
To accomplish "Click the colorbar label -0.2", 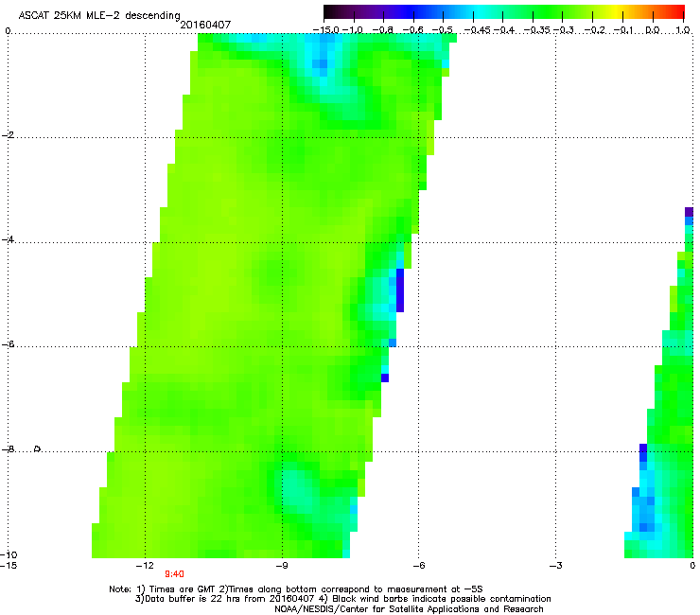I will click(595, 30).
